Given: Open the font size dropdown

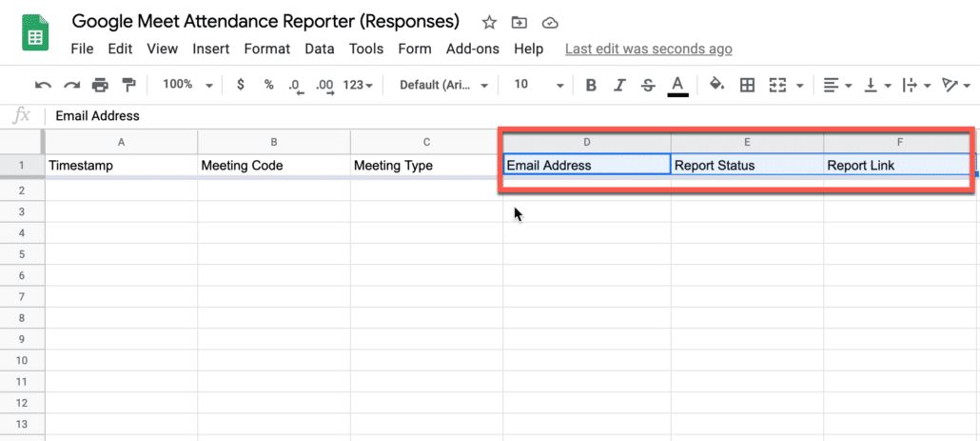Looking at the screenshot, I should tap(539, 85).
